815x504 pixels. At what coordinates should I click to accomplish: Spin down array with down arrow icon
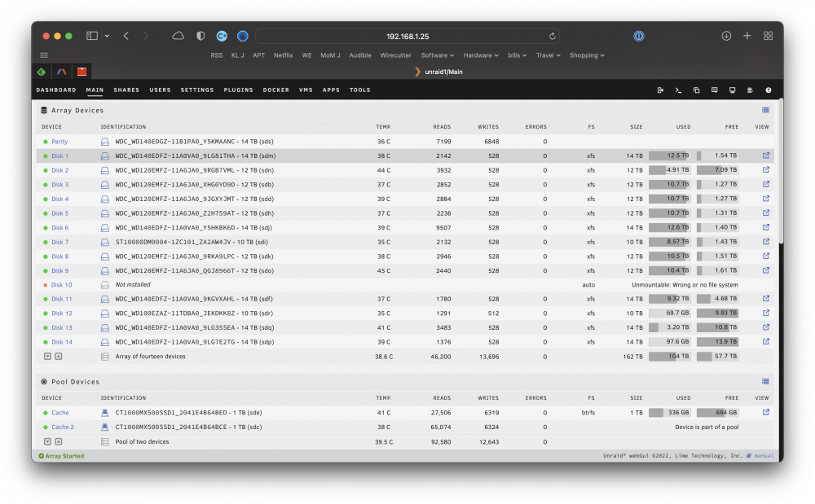tap(47, 357)
